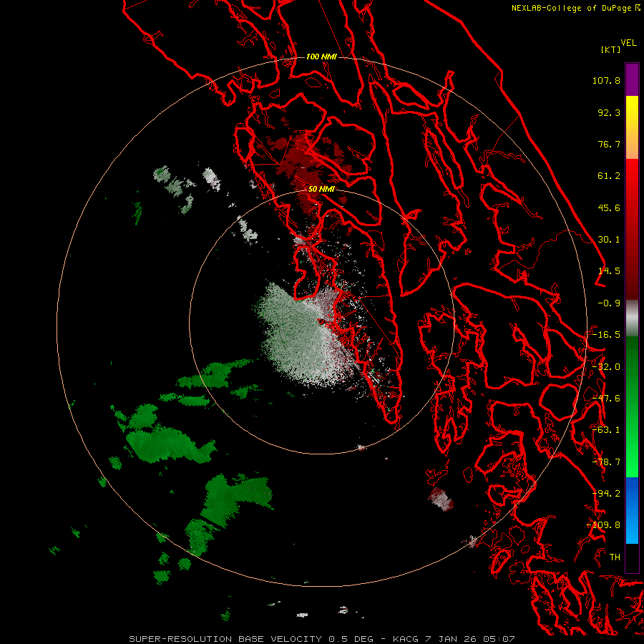Click the blue segment of velocity color bar
This screenshot has width=644, height=644.
pyautogui.click(x=632, y=510)
